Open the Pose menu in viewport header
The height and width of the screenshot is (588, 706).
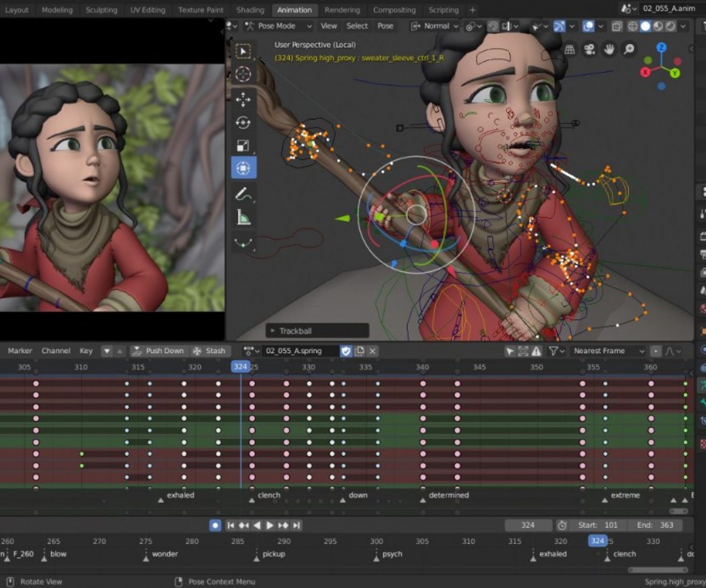(x=385, y=26)
